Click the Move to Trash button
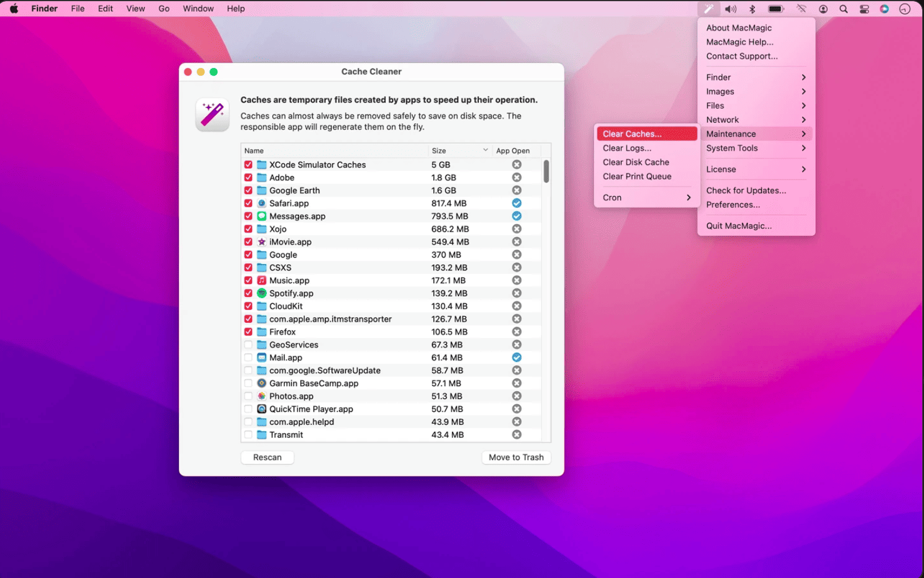 [x=516, y=457]
